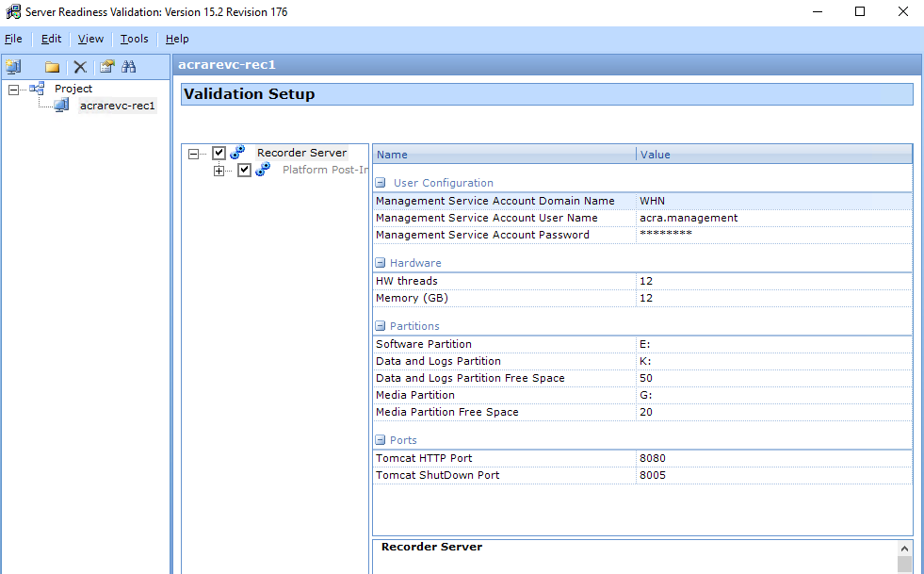
Task: Click the edit properties toolbar icon
Action: pyautogui.click(x=105, y=66)
